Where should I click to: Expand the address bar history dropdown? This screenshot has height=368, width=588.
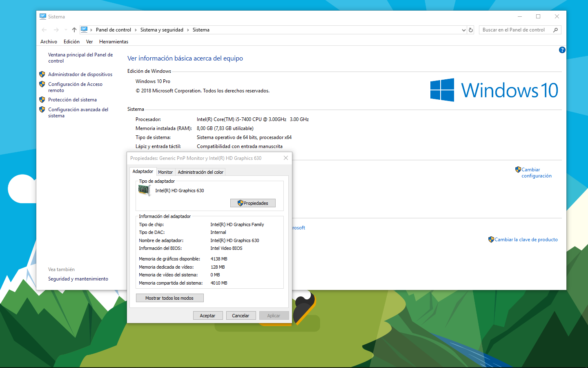pos(463,30)
